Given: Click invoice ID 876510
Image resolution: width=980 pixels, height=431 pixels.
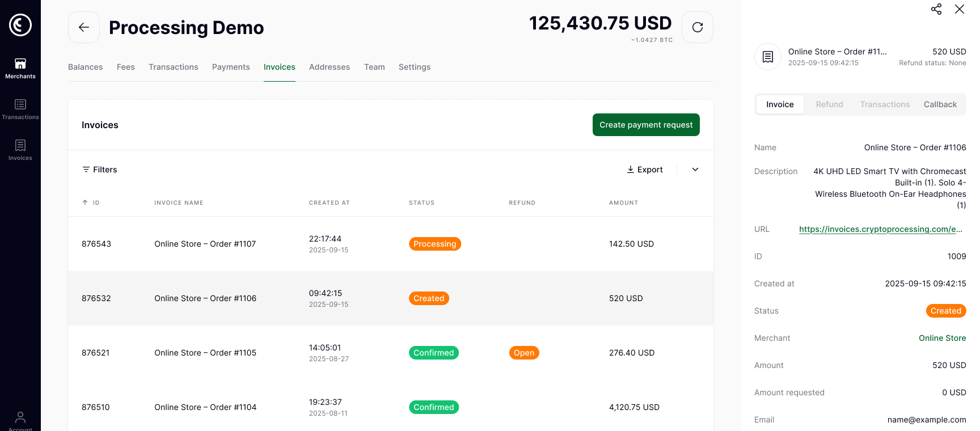Looking at the screenshot, I should [x=96, y=407].
